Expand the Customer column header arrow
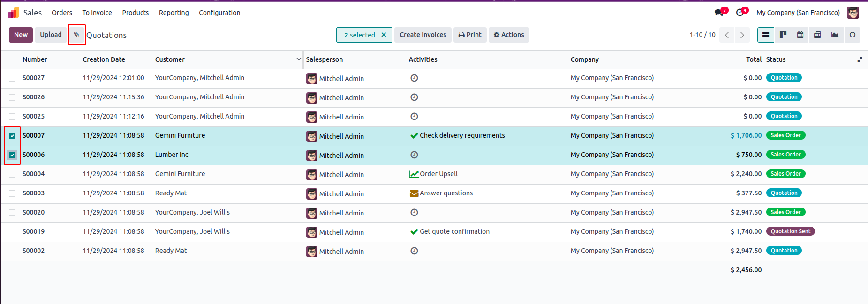This screenshot has width=868, height=304. pyautogui.click(x=299, y=59)
